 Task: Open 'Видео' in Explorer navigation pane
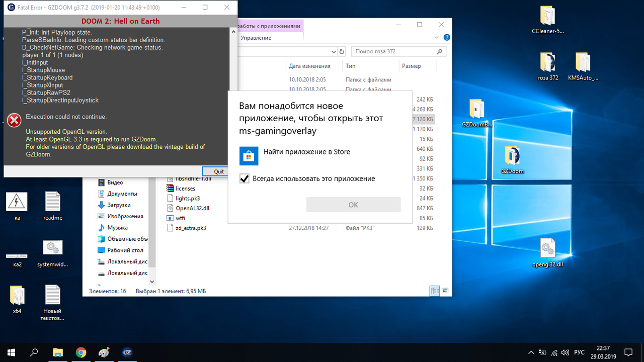(x=110, y=183)
